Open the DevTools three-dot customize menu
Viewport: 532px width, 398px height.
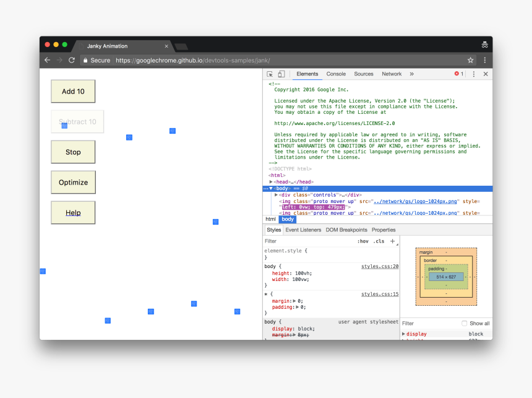[474, 74]
